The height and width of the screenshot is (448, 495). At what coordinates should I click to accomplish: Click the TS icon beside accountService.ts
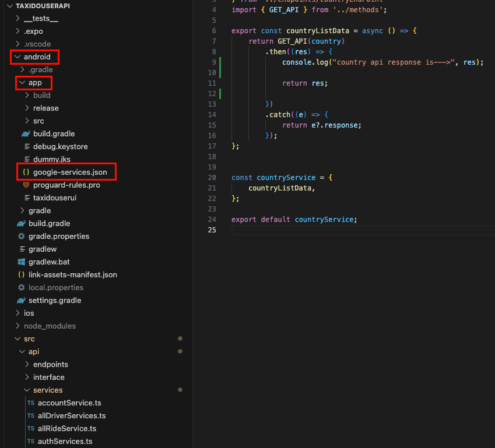31,403
